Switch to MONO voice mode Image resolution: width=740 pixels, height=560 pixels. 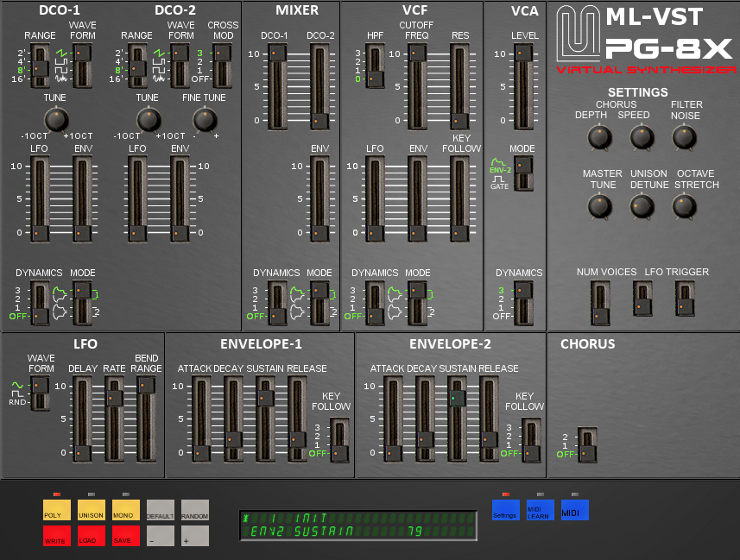[126, 509]
